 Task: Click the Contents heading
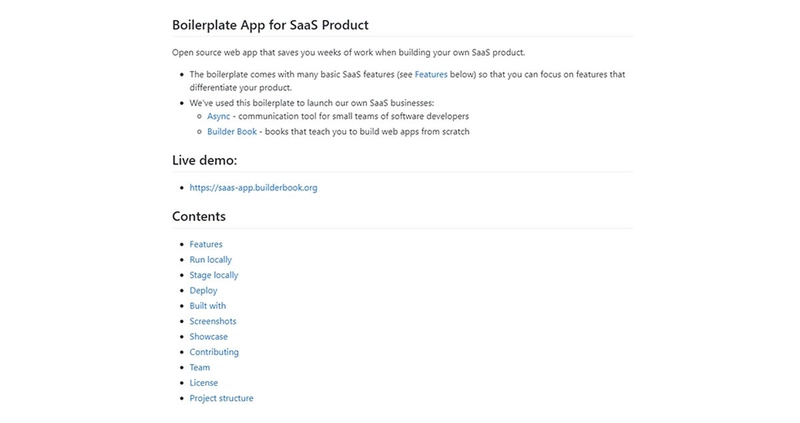[x=198, y=216]
